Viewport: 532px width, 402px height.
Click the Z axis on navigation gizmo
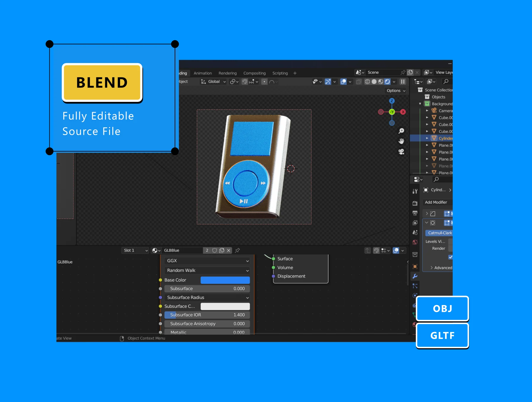tap(392, 101)
